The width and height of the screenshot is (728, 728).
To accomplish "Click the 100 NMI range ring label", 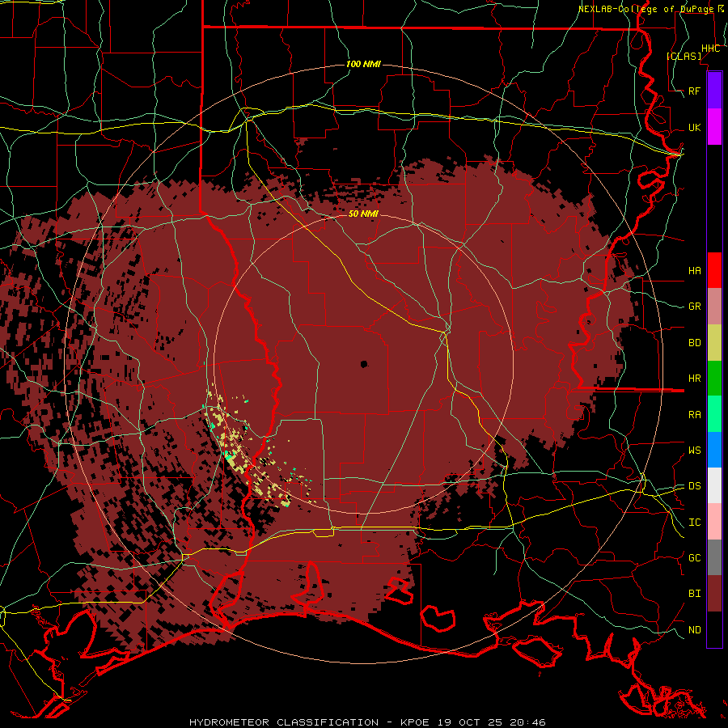I will pyautogui.click(x=363, y=64).
